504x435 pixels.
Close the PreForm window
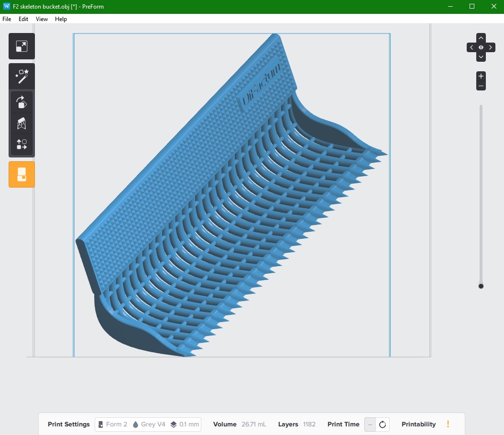point(493,6)
